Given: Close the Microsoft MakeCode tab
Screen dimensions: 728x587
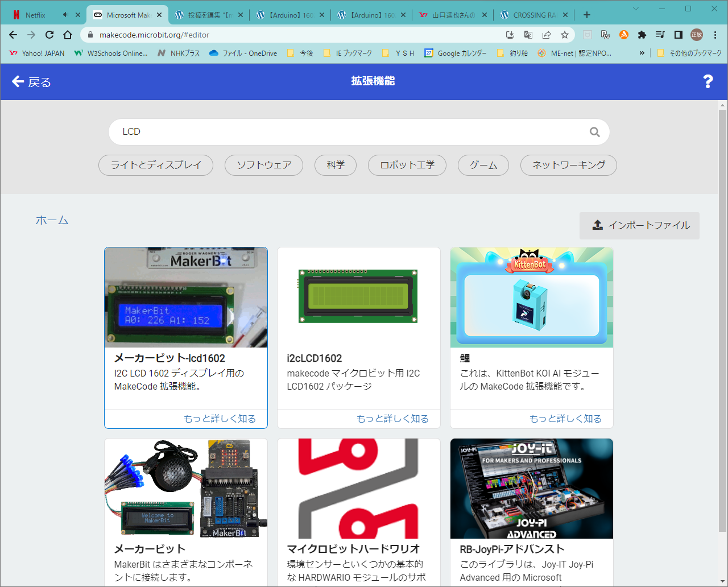Looking at the screenshot, I should pos(159,15).
